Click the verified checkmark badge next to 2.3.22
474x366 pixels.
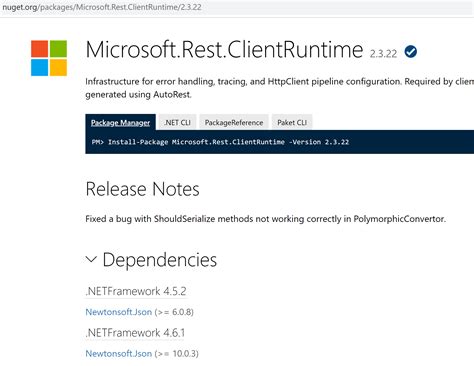(x=411, y=52)
